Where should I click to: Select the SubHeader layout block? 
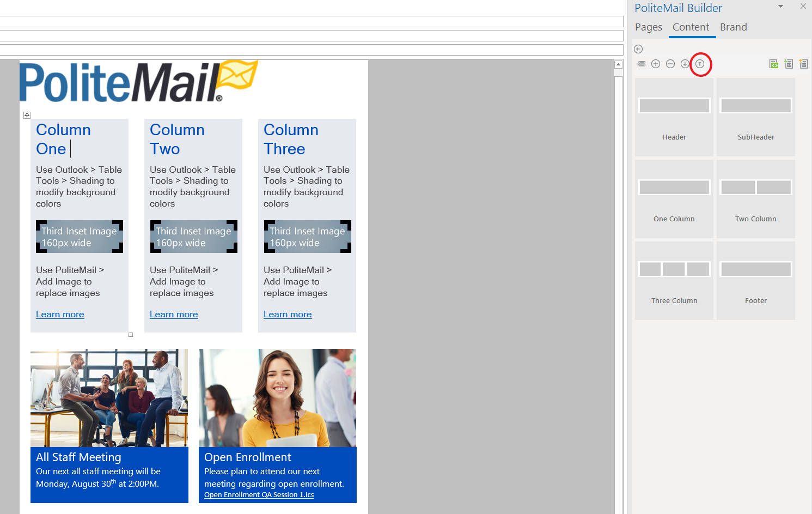coord(755,117)
